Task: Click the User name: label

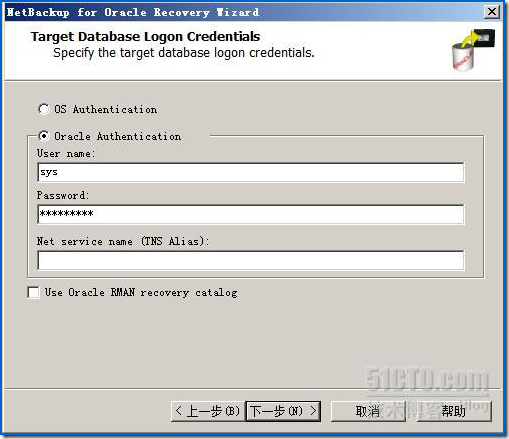Action: 66,153
